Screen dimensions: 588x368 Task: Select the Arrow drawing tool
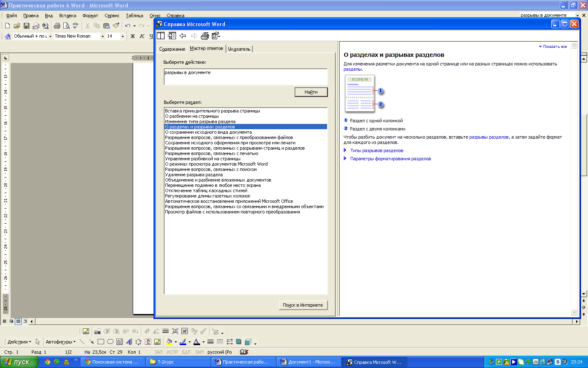pos(91,342)
